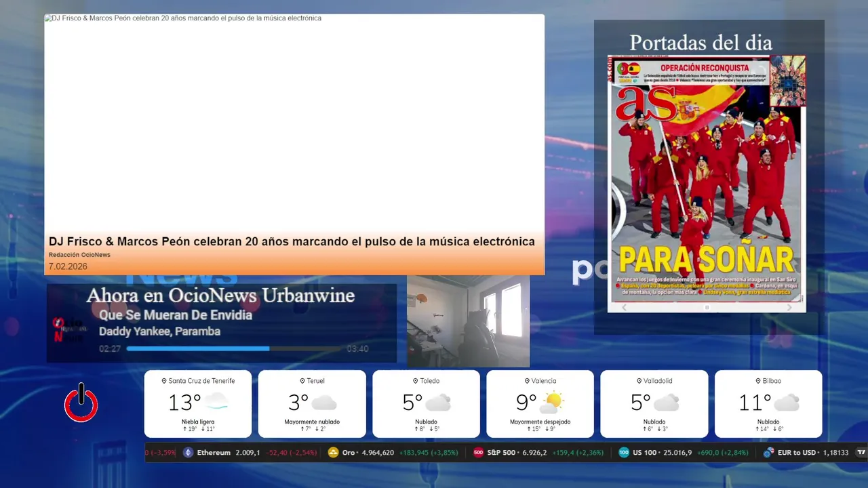868x488 pixels.
Task: Click location pin next to Teruel
Action: click(x=302, y=381)
